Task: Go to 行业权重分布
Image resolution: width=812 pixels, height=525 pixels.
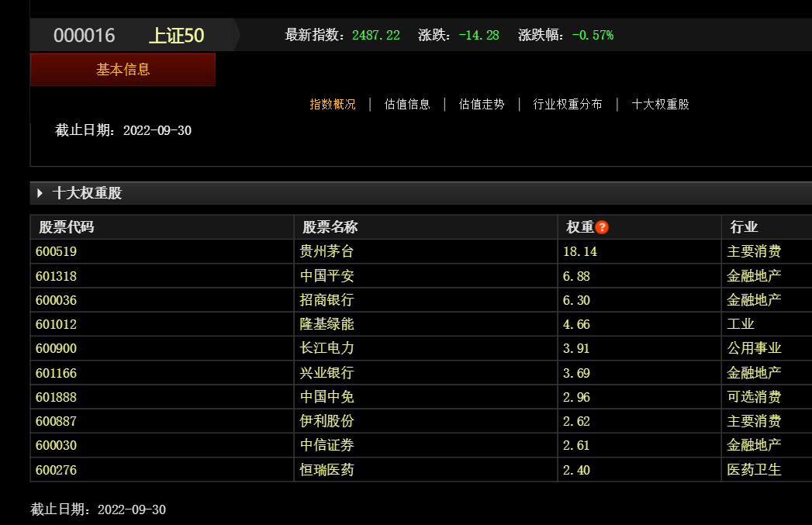Action: tap(568, 104)
